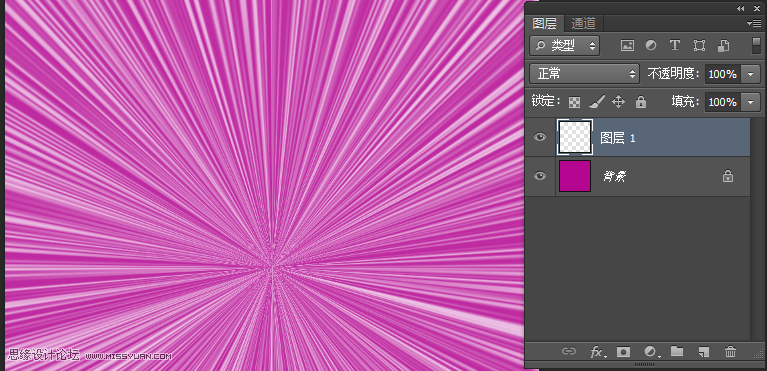Add a layer mask icon
767x371 pixels.
pos(623,351)
